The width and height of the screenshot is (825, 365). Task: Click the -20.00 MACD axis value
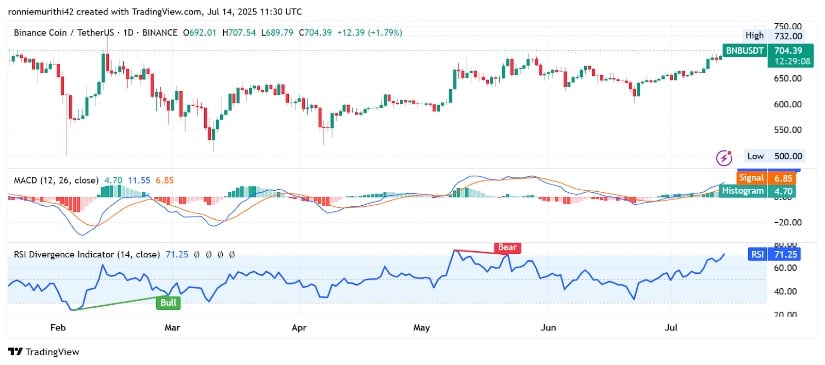pos(787,222)
